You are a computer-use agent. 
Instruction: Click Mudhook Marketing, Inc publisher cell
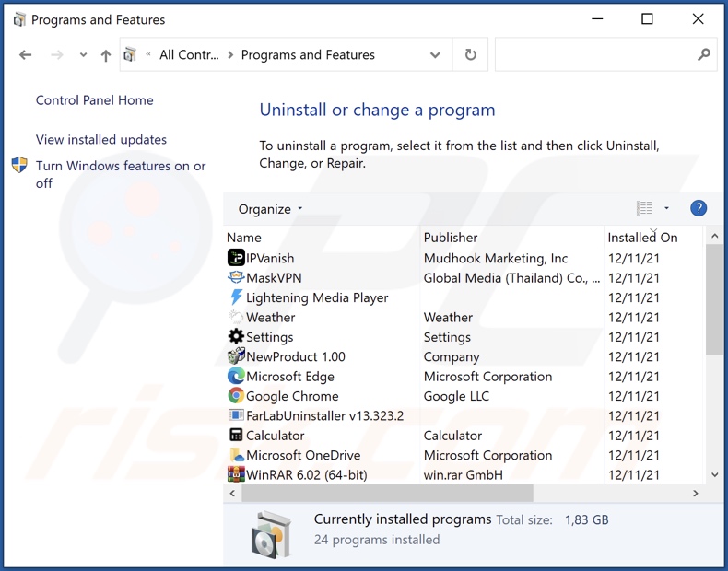point(496,258)
